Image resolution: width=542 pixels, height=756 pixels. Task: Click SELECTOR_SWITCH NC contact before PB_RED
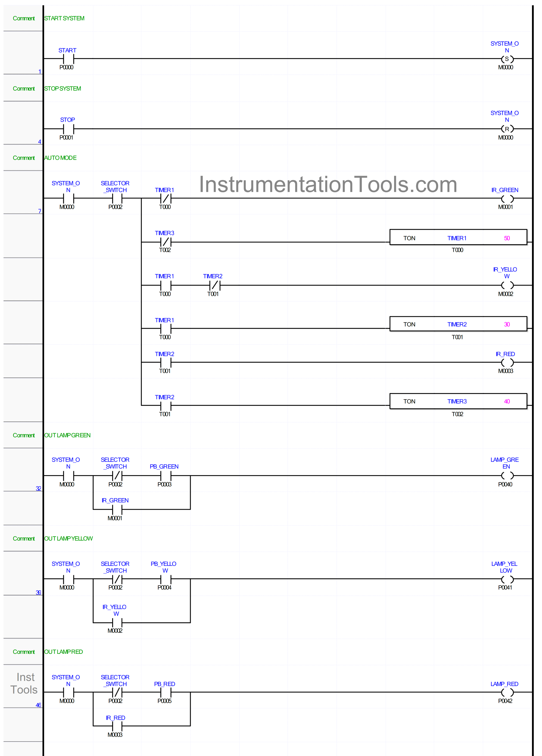[x=117, y=692]
